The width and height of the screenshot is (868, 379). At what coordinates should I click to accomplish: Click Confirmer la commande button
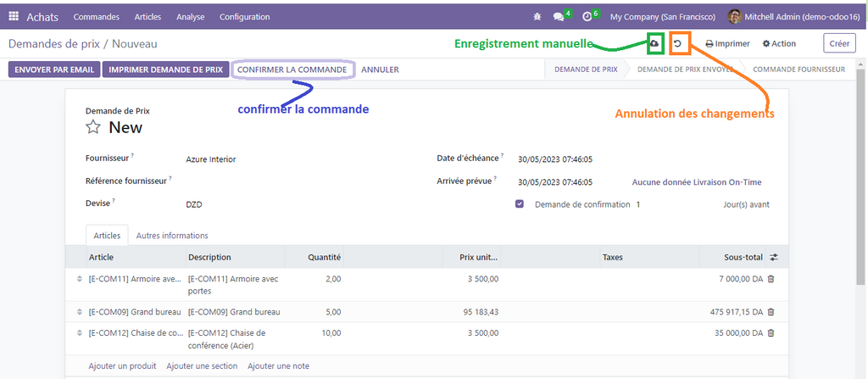pyautogui.click(x=292, y=70)
